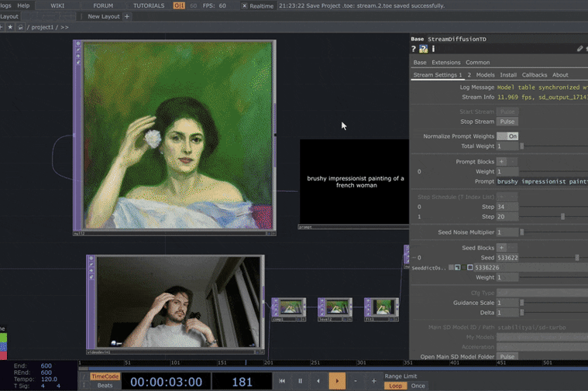588x391 pixels.
Task: Click the Seed value field 533622
Action: [x=507, y=258]
